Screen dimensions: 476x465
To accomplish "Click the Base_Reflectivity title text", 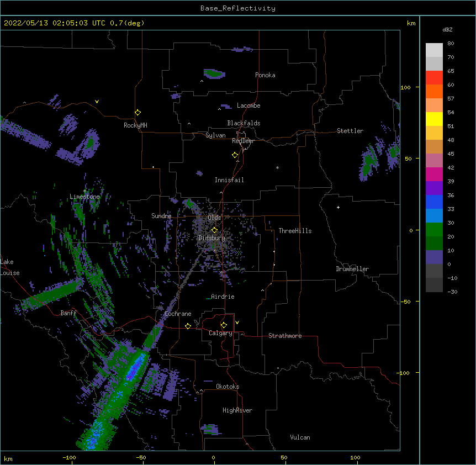I will point(238,8).
